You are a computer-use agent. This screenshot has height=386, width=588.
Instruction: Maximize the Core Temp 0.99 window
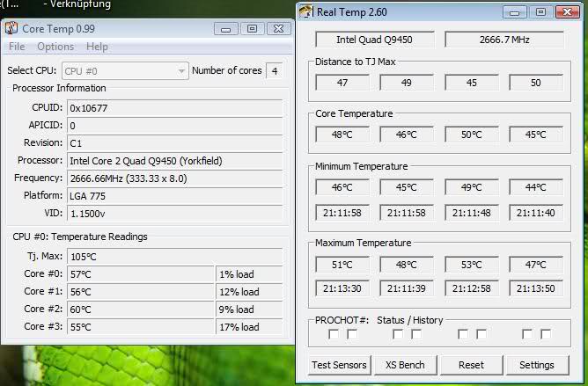click(x=252, y=29)
